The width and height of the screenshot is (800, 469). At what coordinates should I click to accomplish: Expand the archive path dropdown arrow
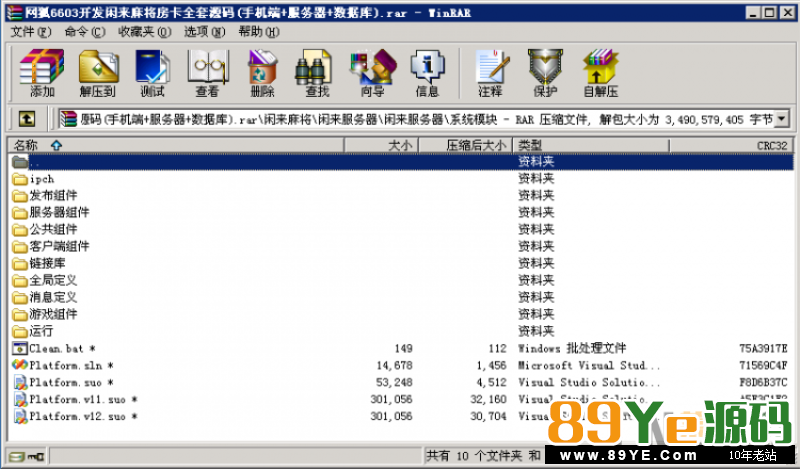point(781,119)
